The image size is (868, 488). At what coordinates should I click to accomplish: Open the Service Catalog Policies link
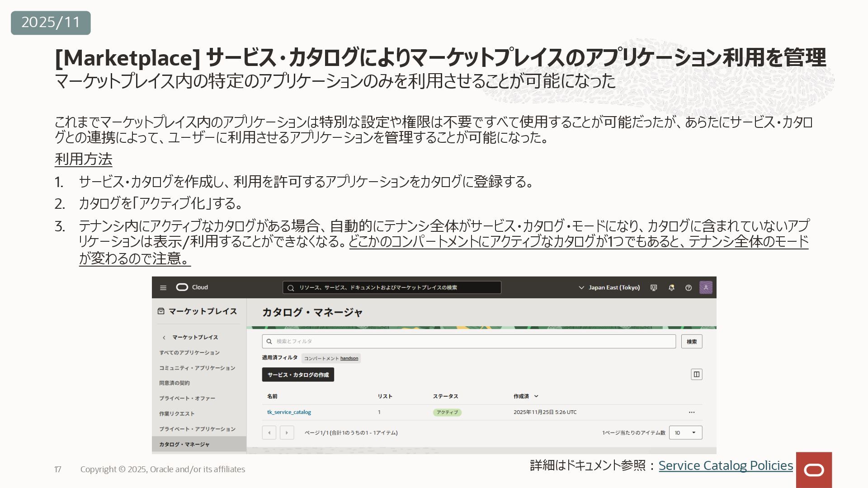coord(726,465)
